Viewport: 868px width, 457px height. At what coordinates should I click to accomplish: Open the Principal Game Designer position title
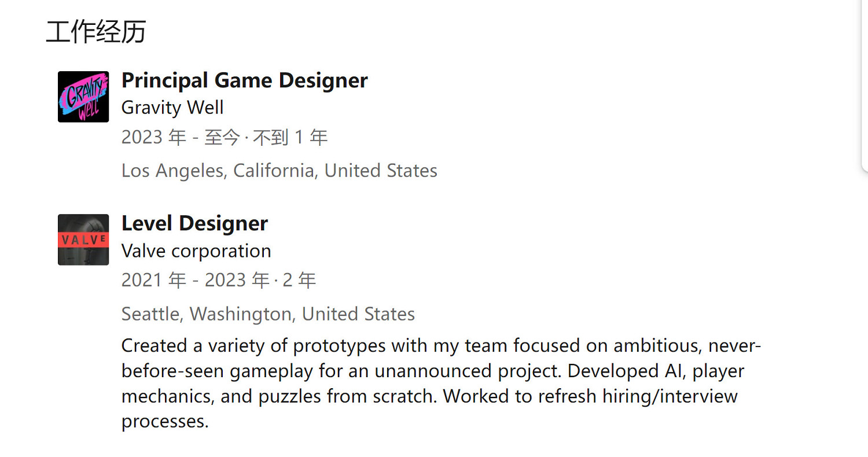[x=244, y=80]
